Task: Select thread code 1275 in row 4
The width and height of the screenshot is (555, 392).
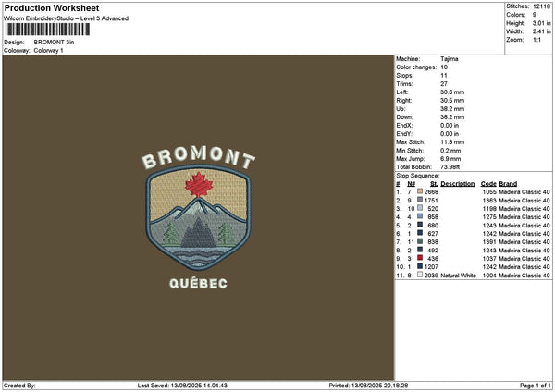Action: pos(489,217)
